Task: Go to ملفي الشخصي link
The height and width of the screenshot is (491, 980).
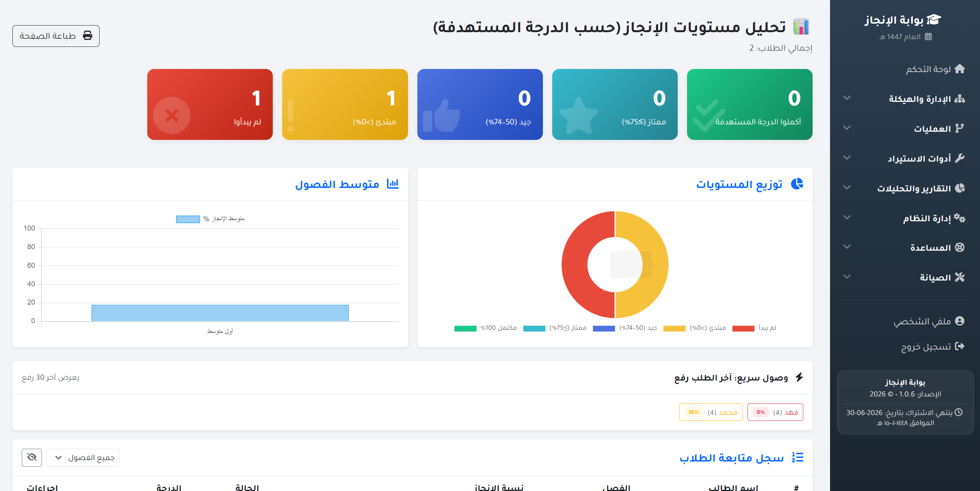Action: [929, 321]
